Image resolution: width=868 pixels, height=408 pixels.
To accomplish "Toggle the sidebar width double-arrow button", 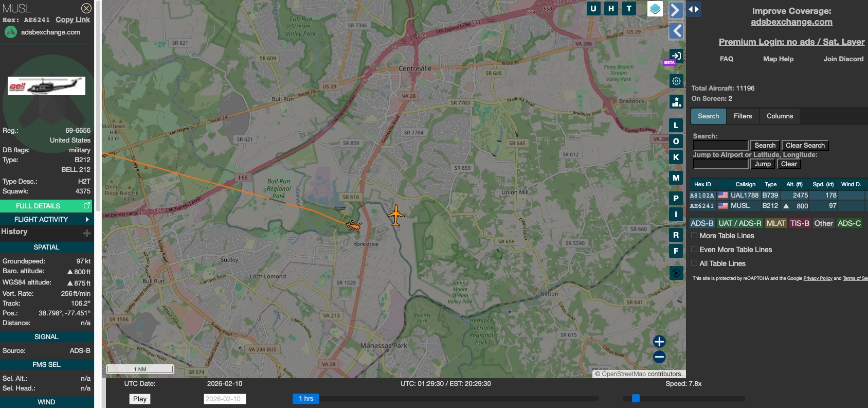I will (x=694, y=9).
